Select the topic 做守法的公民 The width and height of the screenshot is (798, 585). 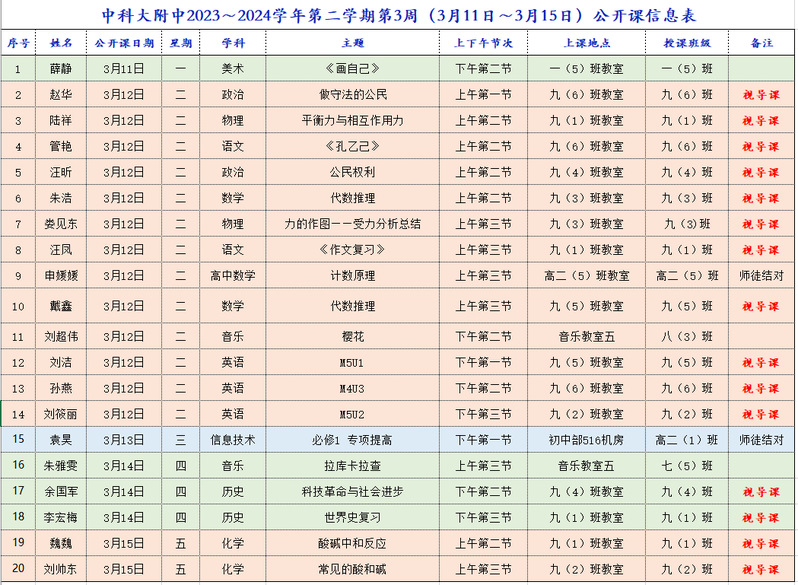353,95
